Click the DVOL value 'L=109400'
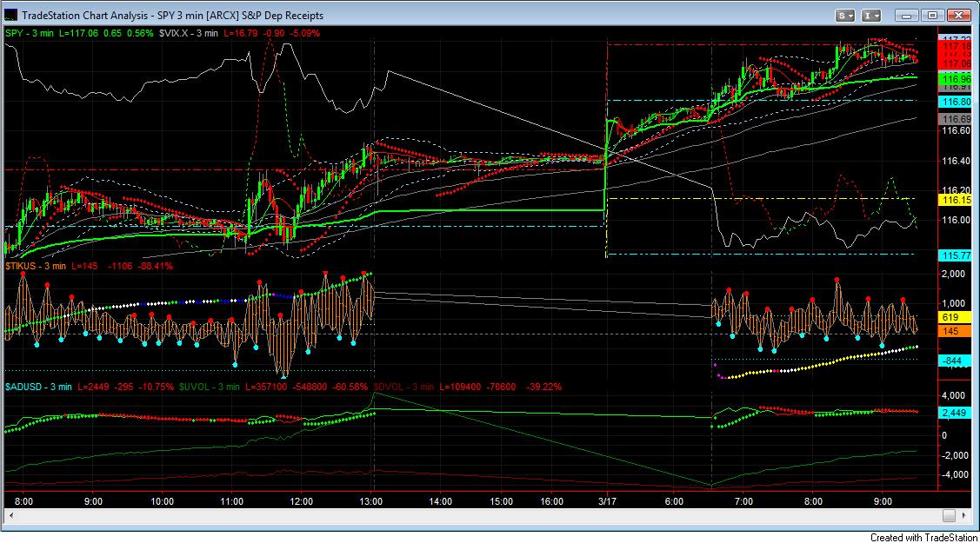The width and height of the screenshot is (980, 543). click(461, 387)
